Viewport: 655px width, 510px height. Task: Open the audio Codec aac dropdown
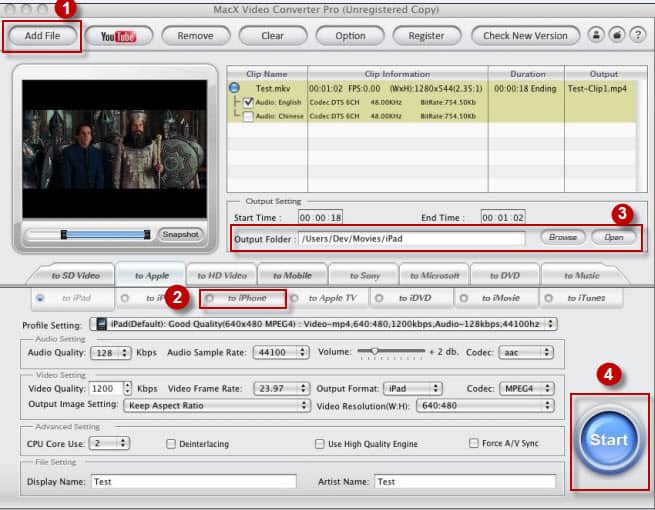(526, 353)
